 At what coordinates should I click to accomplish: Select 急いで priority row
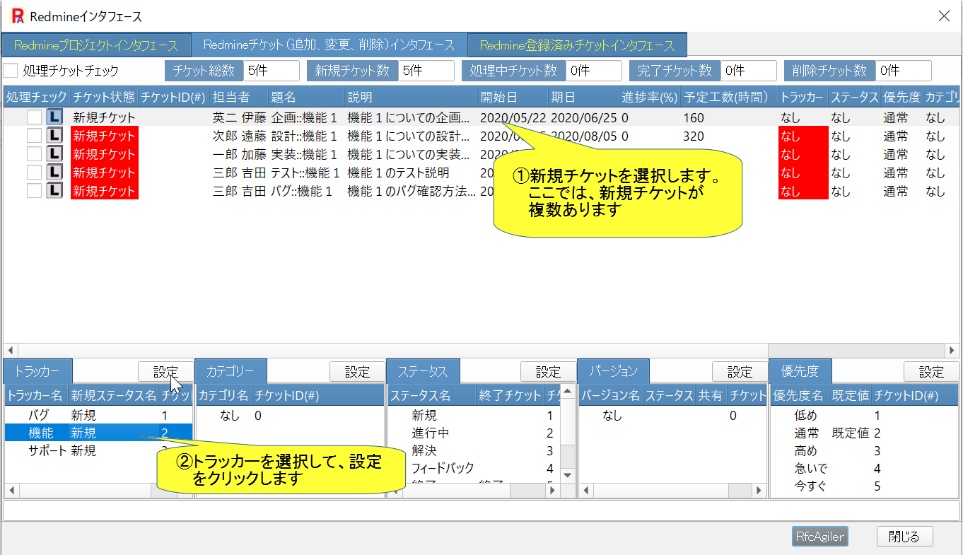pyautogui.click(x=864, y=468)
